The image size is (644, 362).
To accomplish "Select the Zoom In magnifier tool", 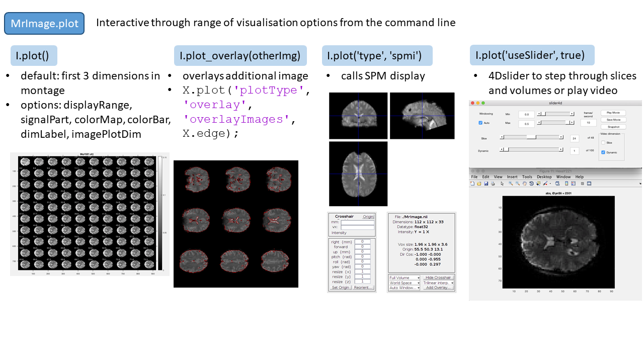I will click(x=511, y=184).
